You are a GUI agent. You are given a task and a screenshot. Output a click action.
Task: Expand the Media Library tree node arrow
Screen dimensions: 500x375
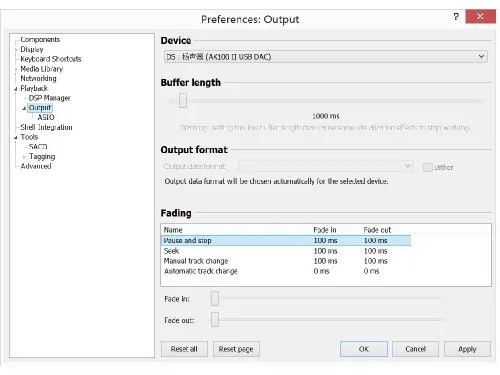pyautogui.click(x=16, y=69)
